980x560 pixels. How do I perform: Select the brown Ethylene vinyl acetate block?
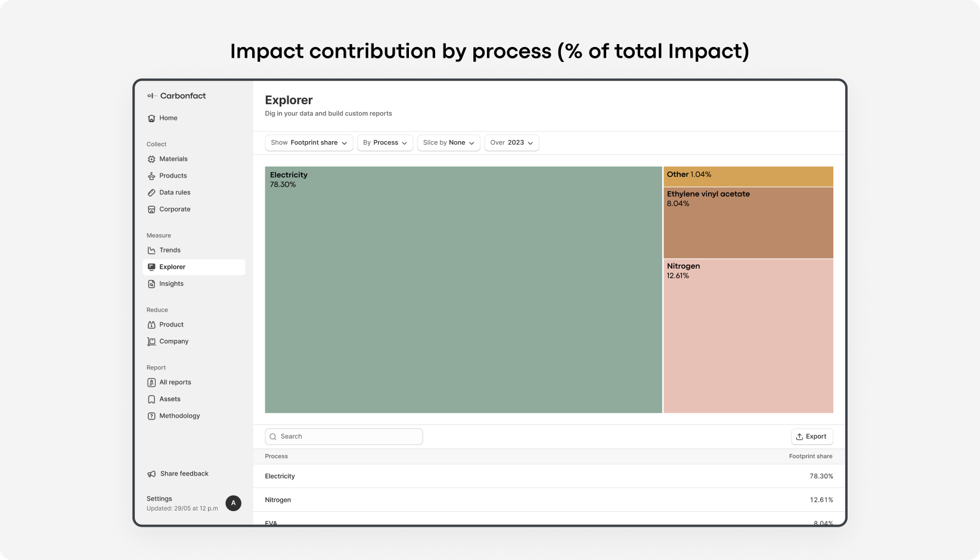coord(748,223)
